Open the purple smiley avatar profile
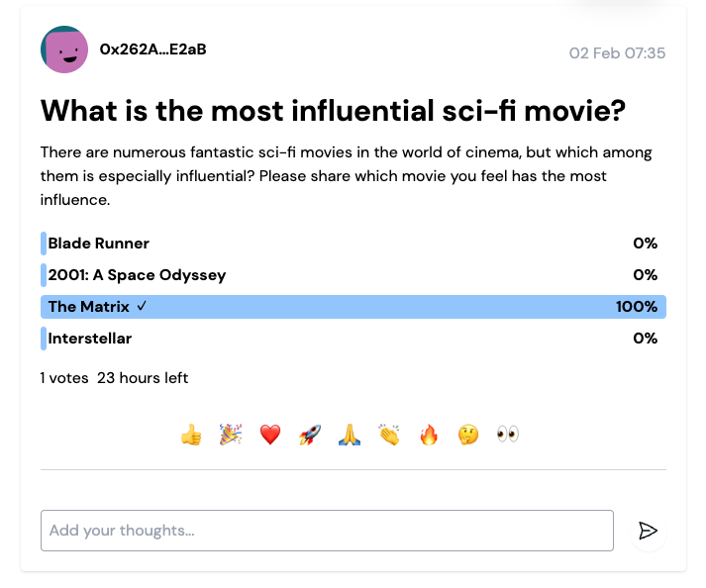706x588 pixels. click(64, 49)
